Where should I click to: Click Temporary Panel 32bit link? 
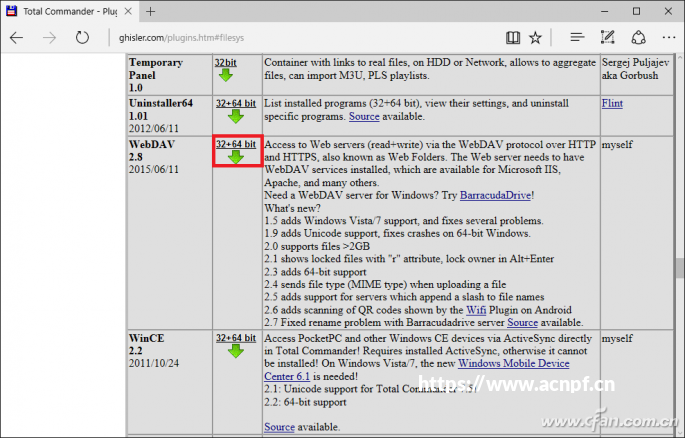pyautogui.click(x=225, y=62)
